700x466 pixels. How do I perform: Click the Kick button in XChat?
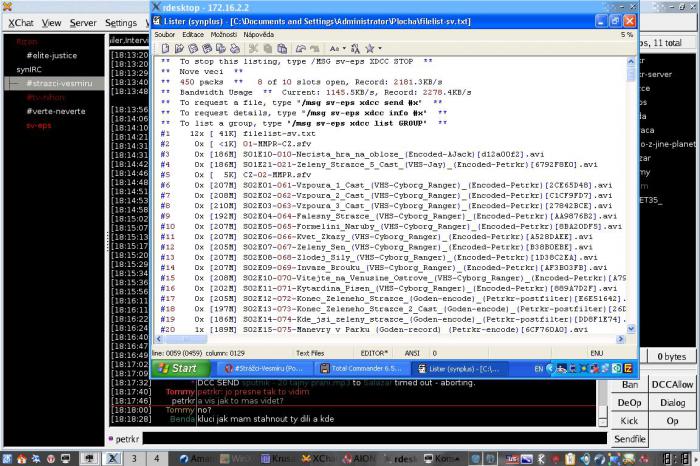pyautogui.click(x=629, y=421)
